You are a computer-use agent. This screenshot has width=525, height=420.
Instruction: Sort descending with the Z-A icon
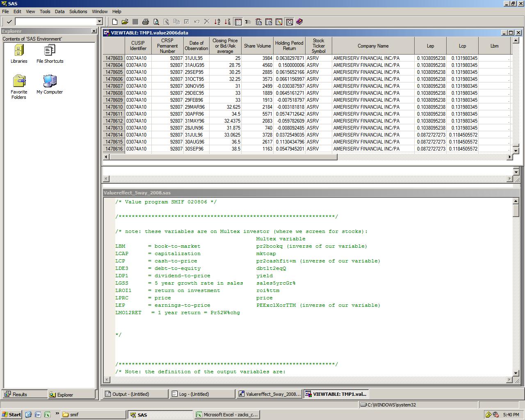pos(227,22)
